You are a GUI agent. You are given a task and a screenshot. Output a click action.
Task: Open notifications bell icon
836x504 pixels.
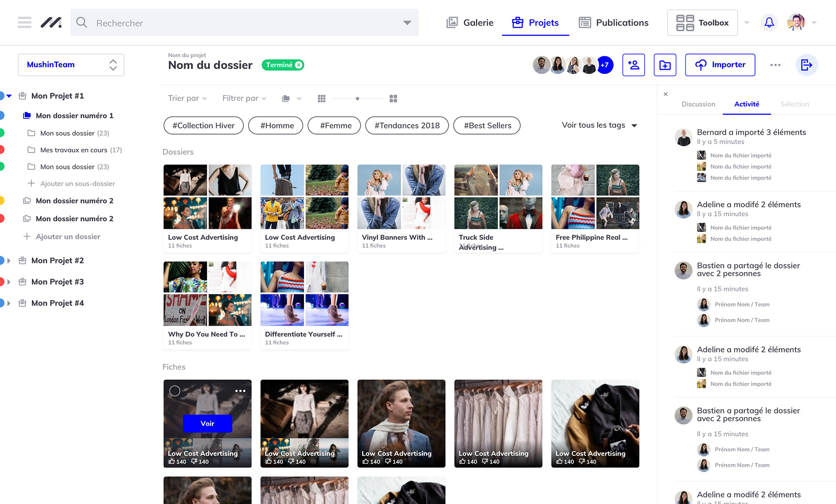769,23
